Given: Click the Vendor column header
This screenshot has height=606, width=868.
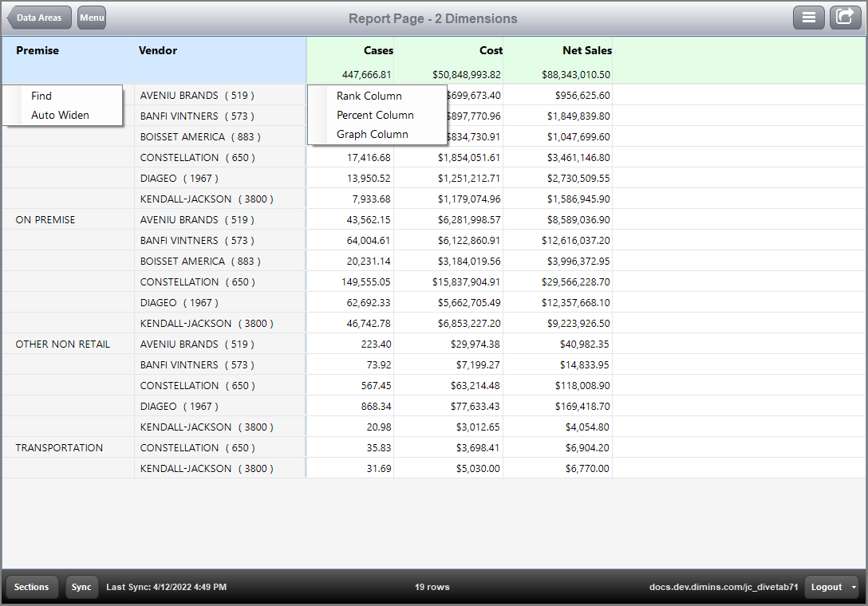Looking at the screenshot, I should click(x=156, y=50).
